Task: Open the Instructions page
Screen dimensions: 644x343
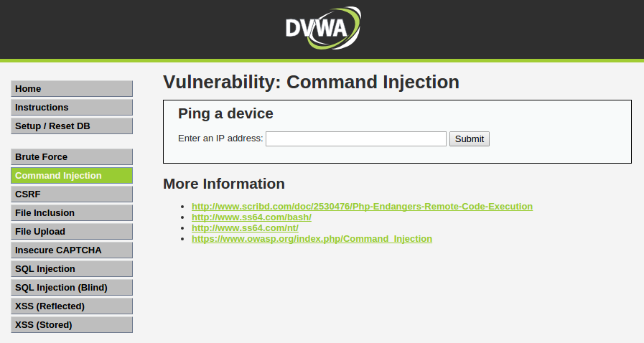Action: 72,108
